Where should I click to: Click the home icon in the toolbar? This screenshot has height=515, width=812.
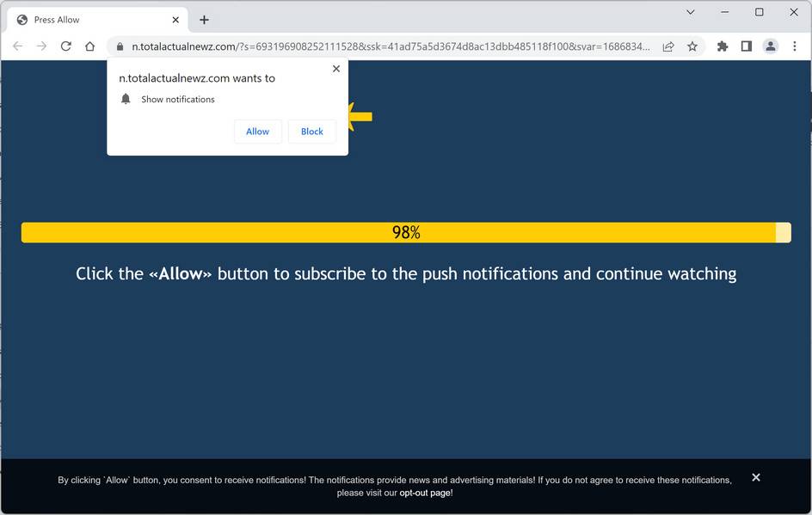tap(89, 46)
